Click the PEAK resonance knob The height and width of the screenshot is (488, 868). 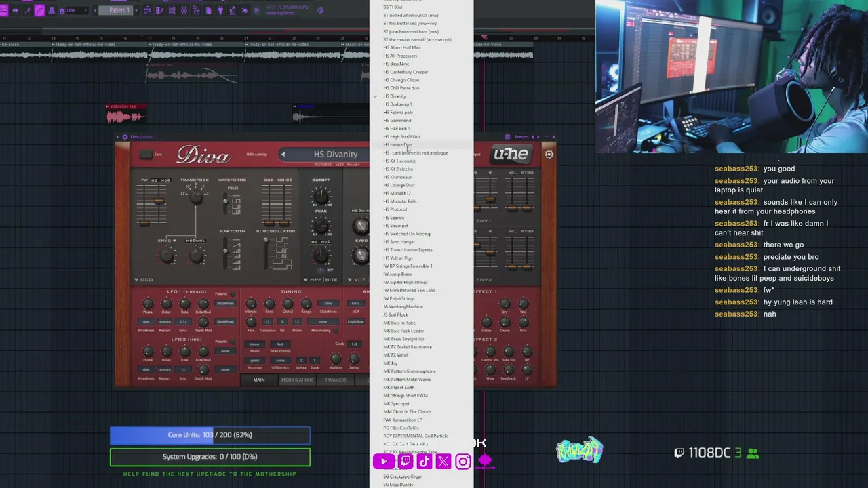pos(321,226)
